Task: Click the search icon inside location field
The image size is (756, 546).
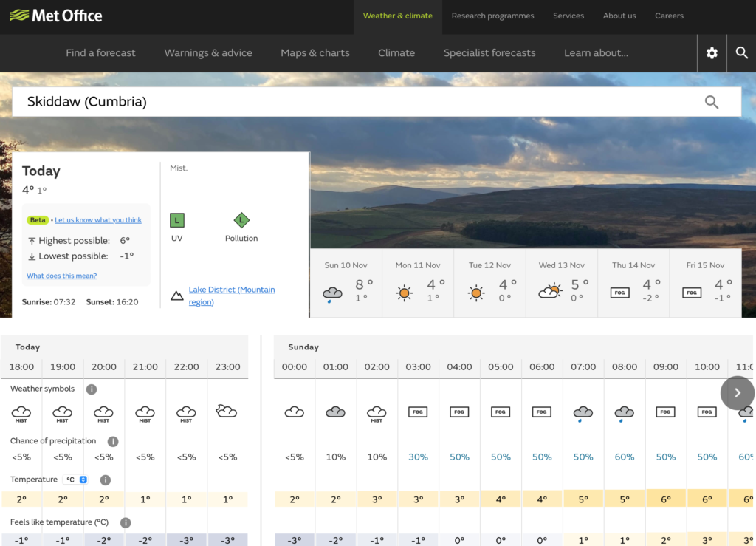Action: (711, 102)
